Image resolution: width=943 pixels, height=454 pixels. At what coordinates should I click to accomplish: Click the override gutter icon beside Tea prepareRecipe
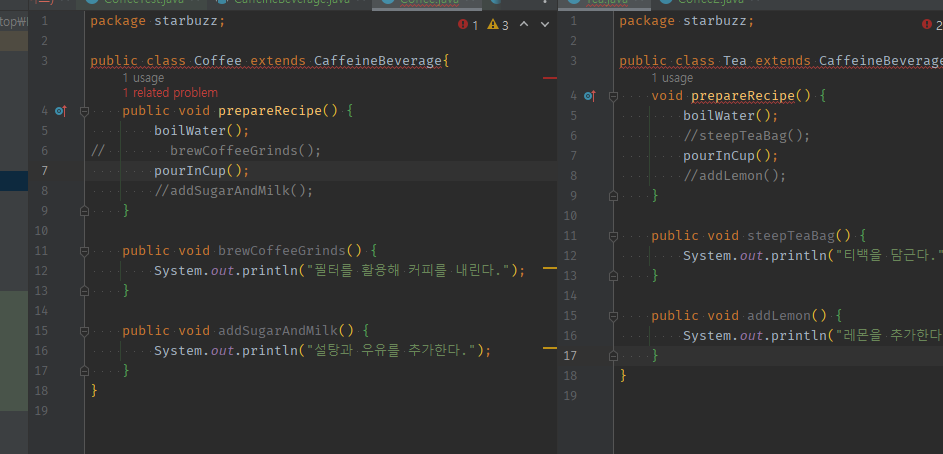click(589, 96)
